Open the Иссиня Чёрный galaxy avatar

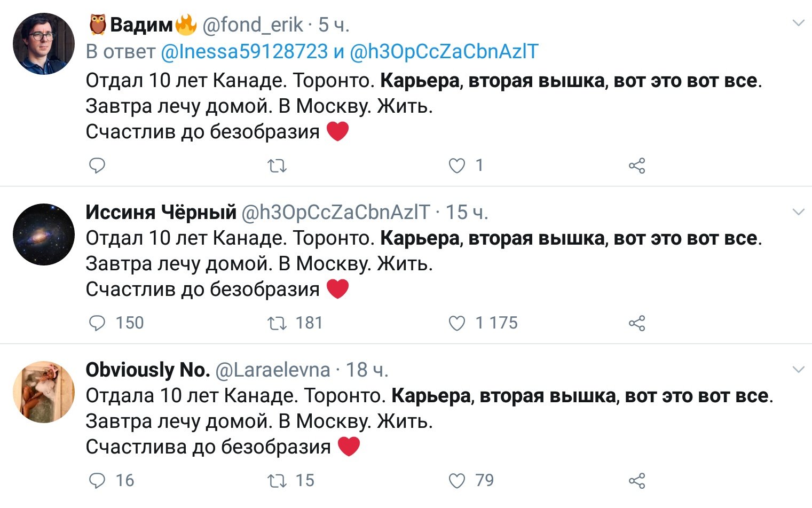click(x=44, y=234)
